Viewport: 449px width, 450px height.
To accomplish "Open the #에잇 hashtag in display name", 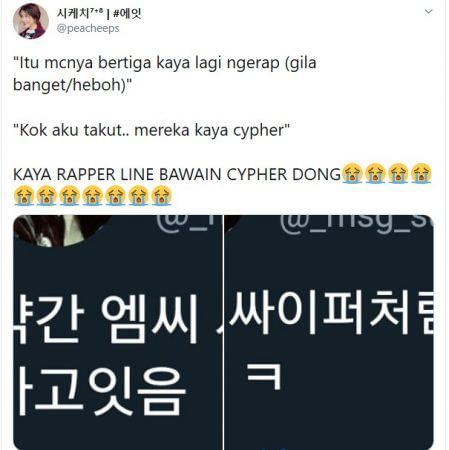I will [127, 13].
